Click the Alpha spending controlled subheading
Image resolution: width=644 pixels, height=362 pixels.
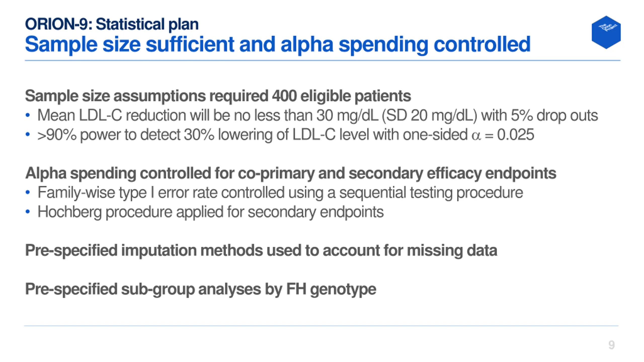tap(291, 173)
